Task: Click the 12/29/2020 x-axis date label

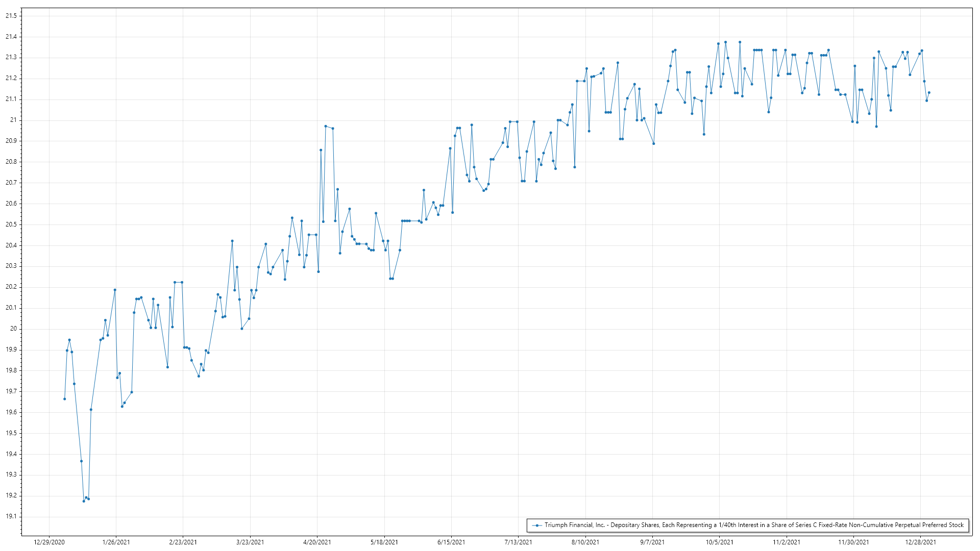Action: point(49,542)
